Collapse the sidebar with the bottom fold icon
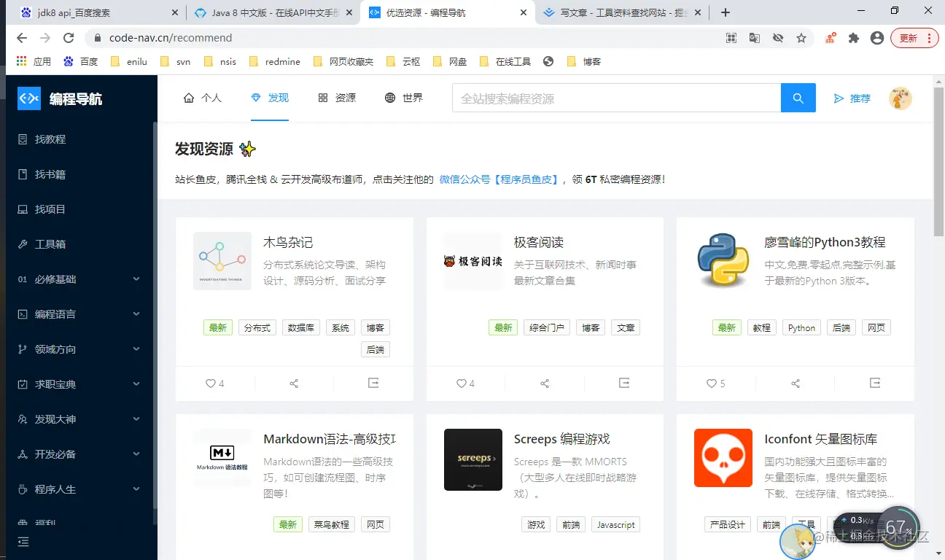This screenshot has height=560, width=945. (x=23, y=542)
